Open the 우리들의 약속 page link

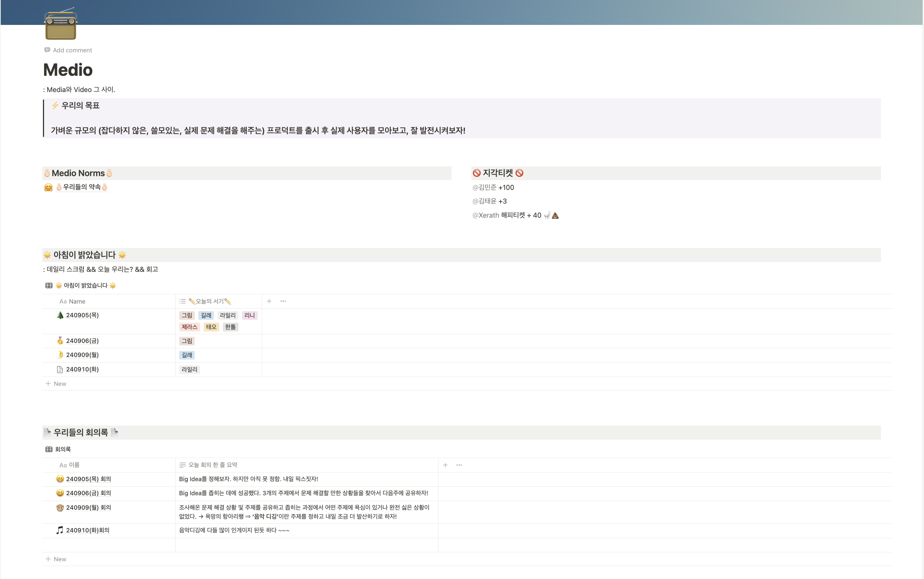point(82,187)
